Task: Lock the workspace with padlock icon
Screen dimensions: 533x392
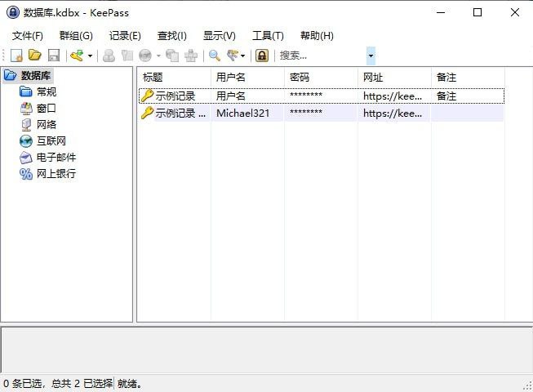Action: [261, 56]
